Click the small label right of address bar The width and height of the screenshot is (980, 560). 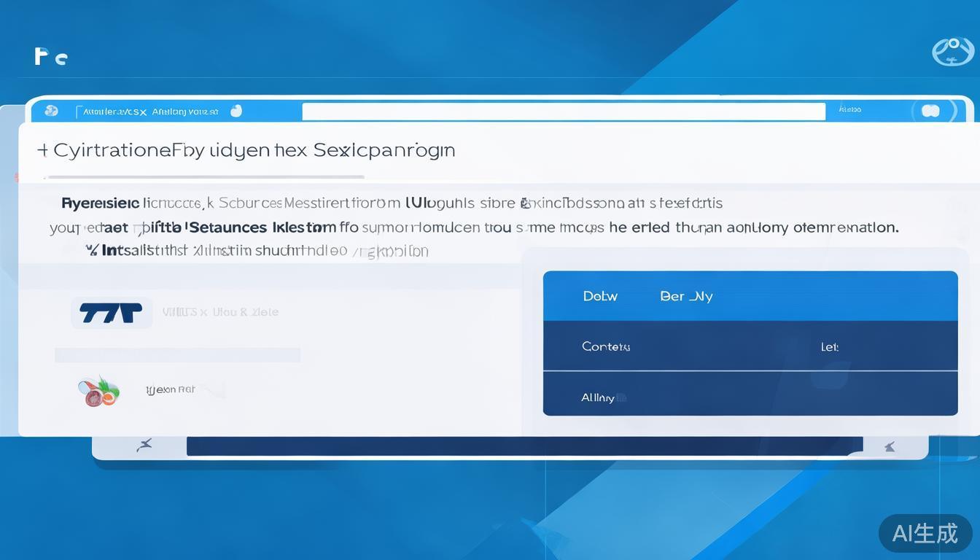pos(849,109)
